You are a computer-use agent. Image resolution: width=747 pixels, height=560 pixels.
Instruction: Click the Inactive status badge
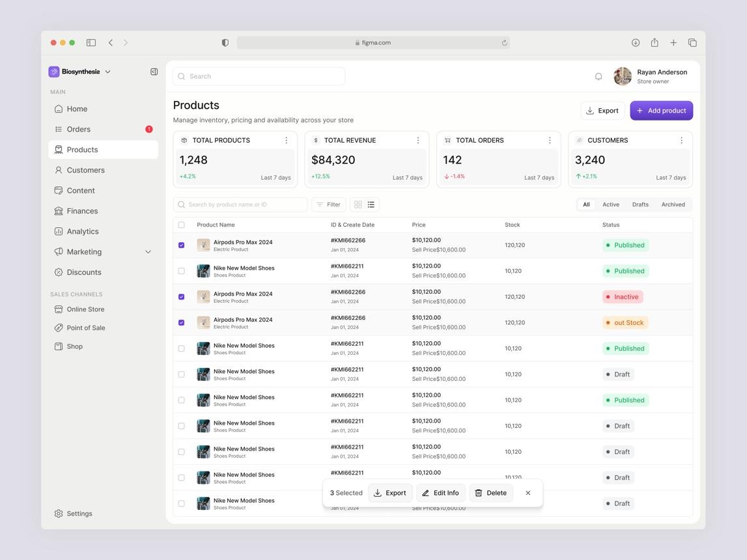(623, 297)
